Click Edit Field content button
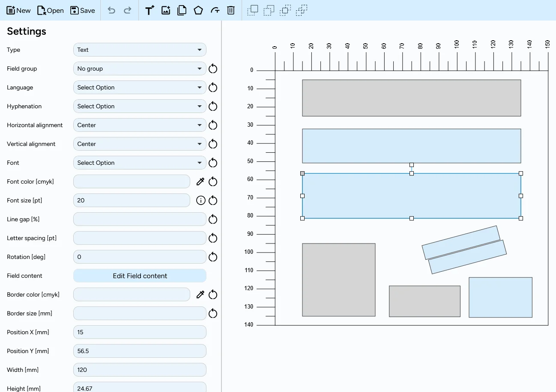 click(x=140, y=276)
